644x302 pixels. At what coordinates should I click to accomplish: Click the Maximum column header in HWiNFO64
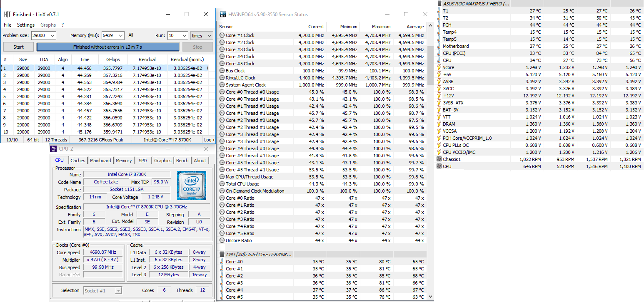pos(377,27)
